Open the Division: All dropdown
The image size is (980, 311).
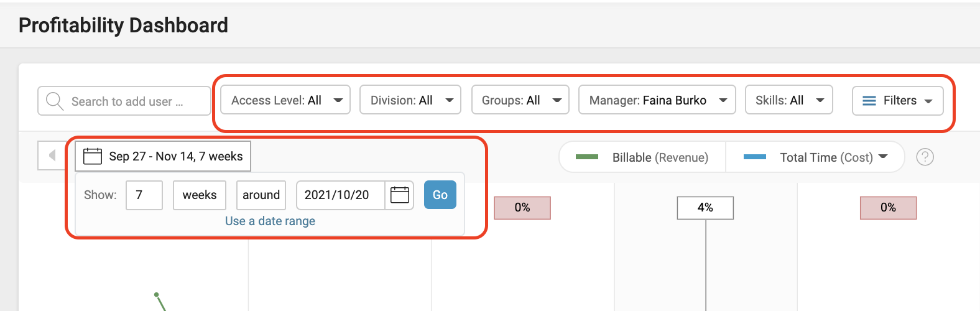click(410, 100)
